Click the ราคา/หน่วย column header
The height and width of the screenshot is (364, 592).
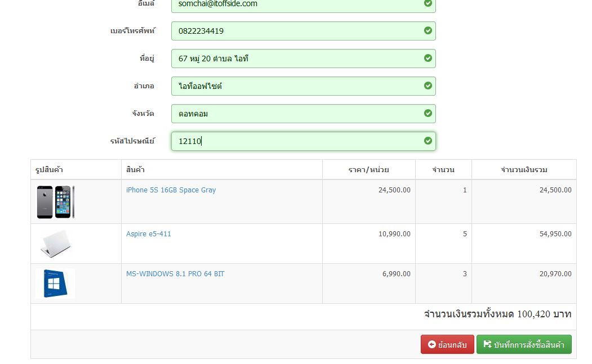tap(368, 170)
